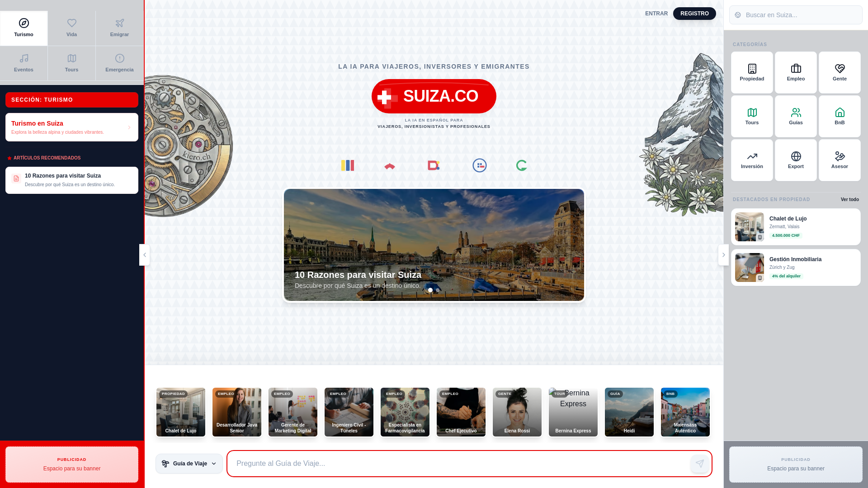Open the Especialista en Farmacovigilancia card
The image size is (868, 488).
(x=405, y=412)
